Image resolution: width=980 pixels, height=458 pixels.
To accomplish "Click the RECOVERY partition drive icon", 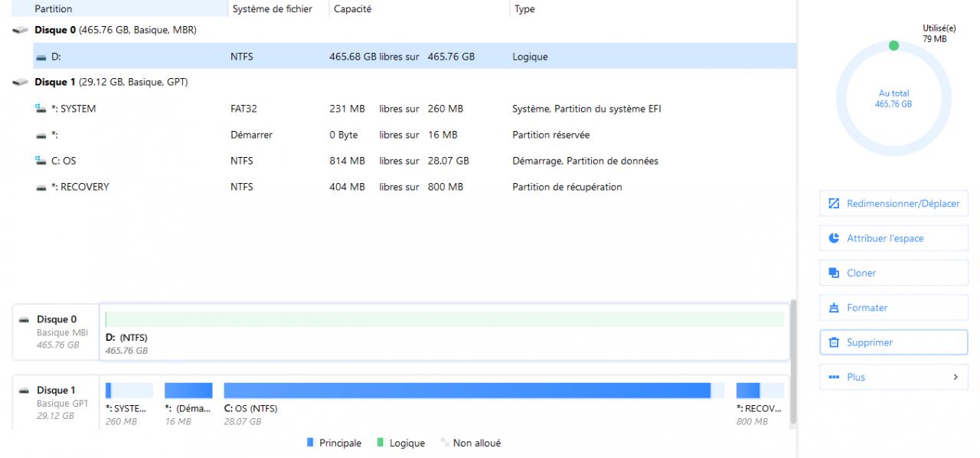I will (x=41, y=187).
